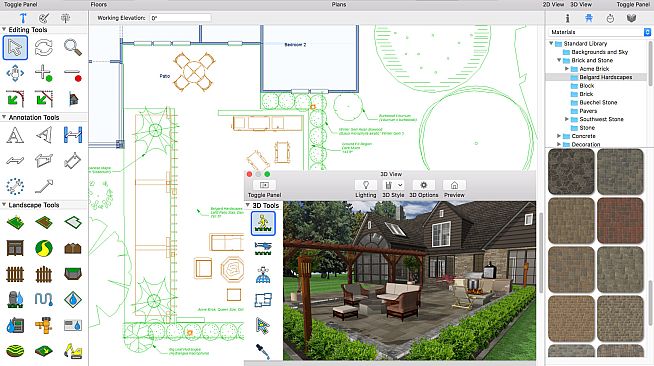Select the Pavers folder
This screenshot has width=654, height=366.
pos(588,111)
